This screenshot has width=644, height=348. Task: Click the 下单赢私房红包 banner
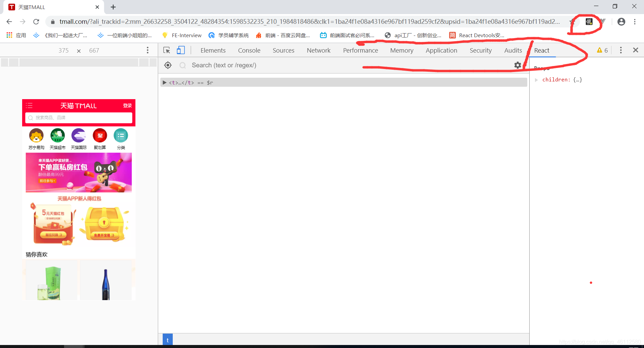[x=79, y=172]
